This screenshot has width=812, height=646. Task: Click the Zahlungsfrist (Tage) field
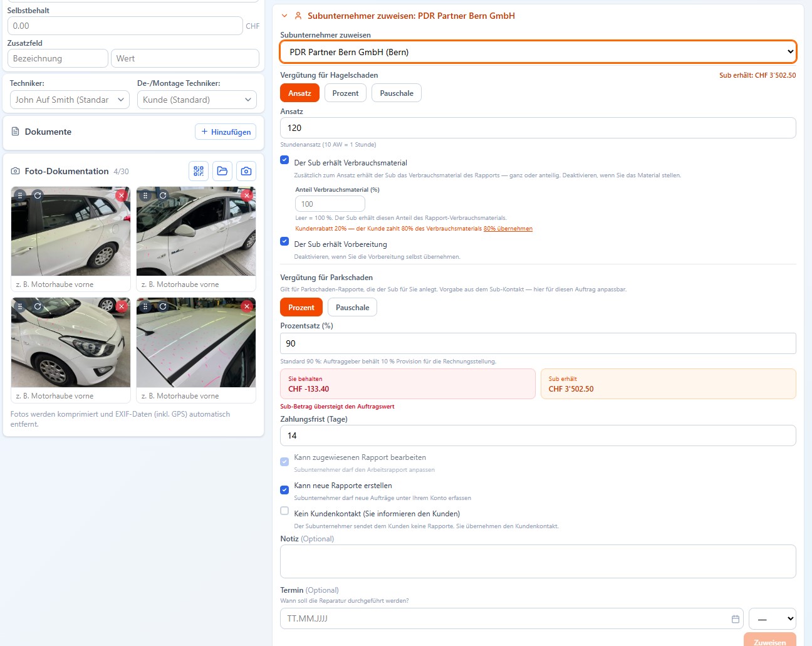[538, 435]
